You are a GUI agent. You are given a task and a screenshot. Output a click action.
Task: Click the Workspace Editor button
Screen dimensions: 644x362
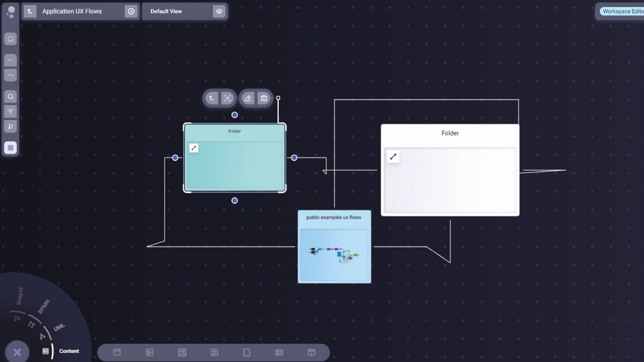coord(622,12)
